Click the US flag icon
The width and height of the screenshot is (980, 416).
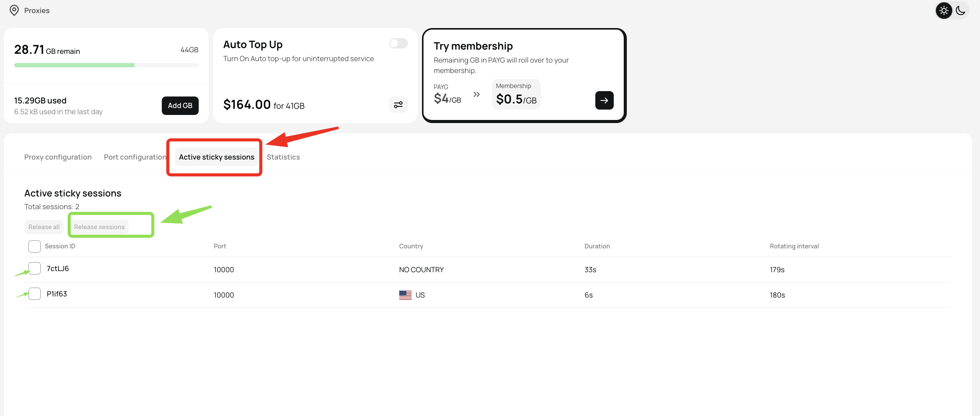click(x=405, y=295)
